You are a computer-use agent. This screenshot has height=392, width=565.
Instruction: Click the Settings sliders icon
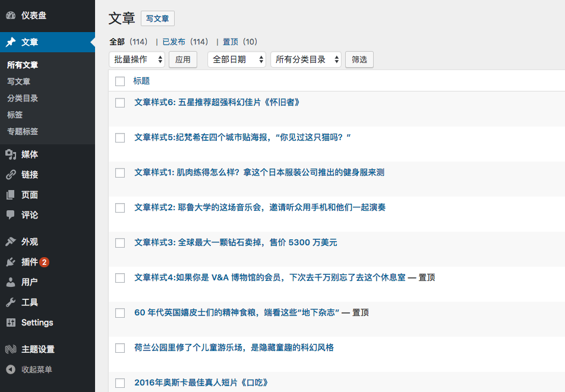click(x=11, y=323)
